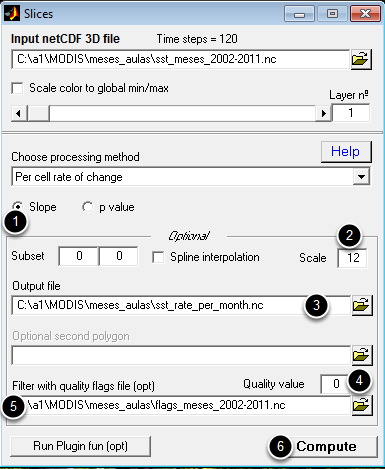Click the Help button
Screen dimensions: 385x469
(346, 152)
